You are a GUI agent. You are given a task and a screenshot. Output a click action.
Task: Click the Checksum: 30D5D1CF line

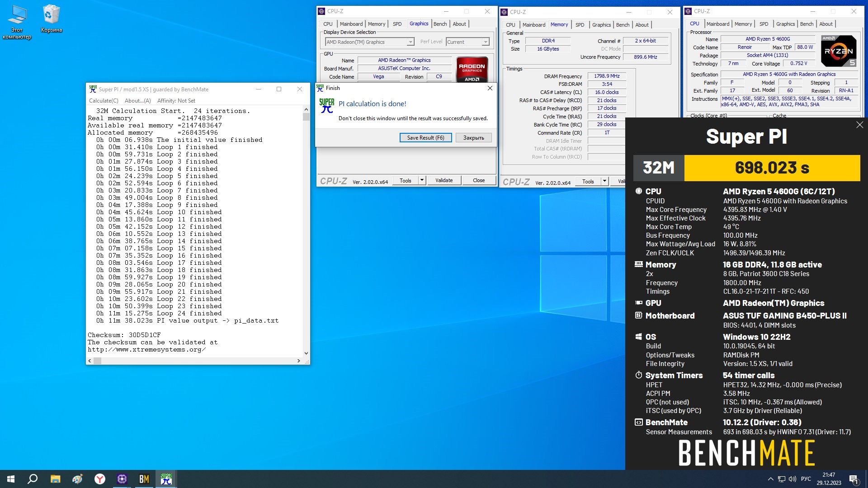click(124, 335)
